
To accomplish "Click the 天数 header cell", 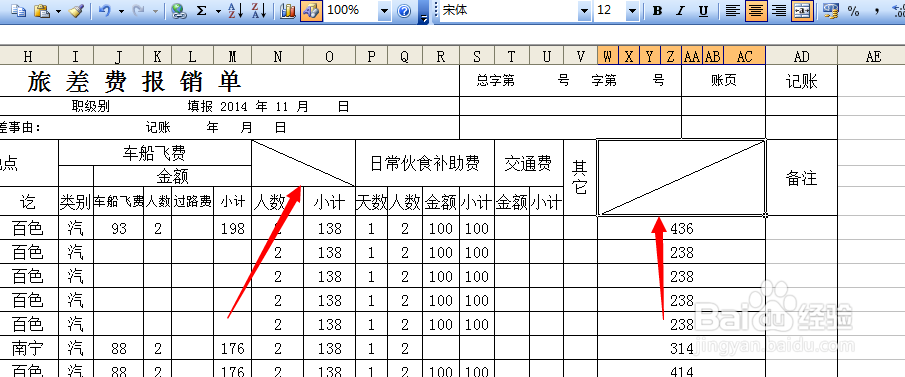I will (x=372, y=202).
